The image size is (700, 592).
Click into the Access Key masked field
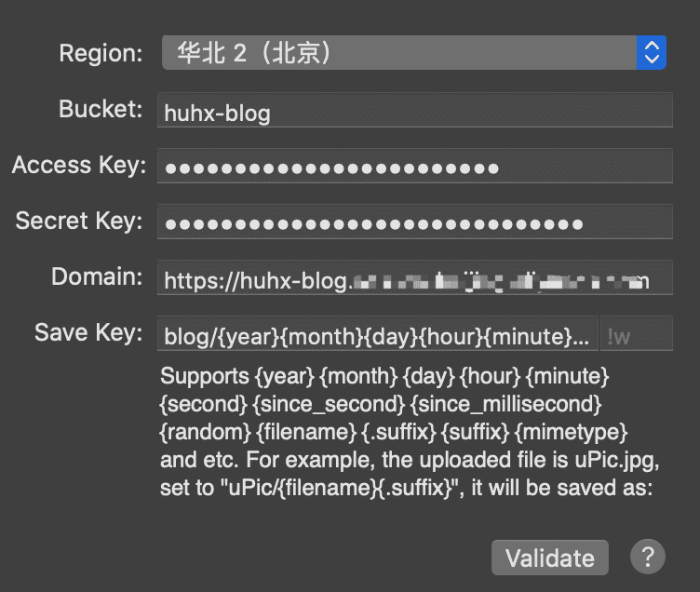415,166
